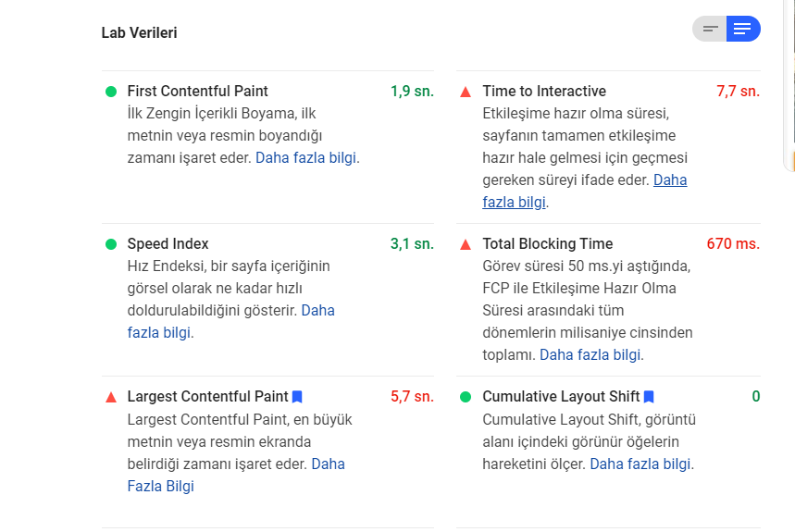Click green circle next to Speed Index
The image size is (795, 532).
[111, 244]
